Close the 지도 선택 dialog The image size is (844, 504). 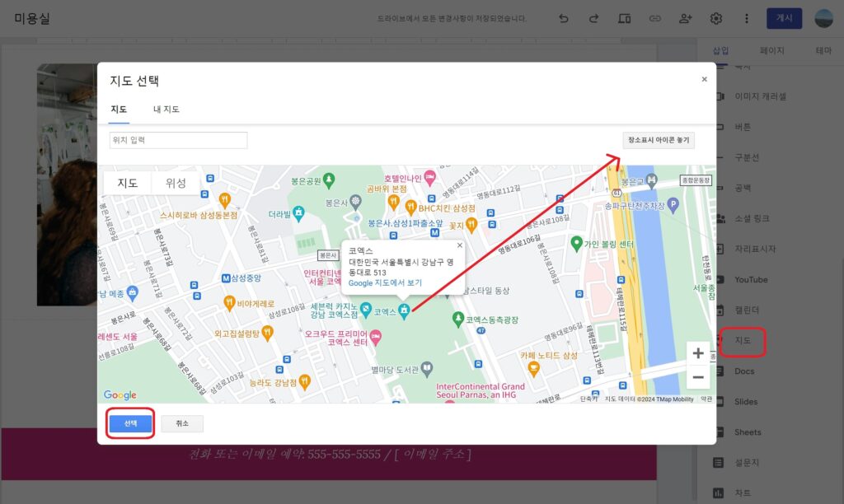click(x=704, y=79)
